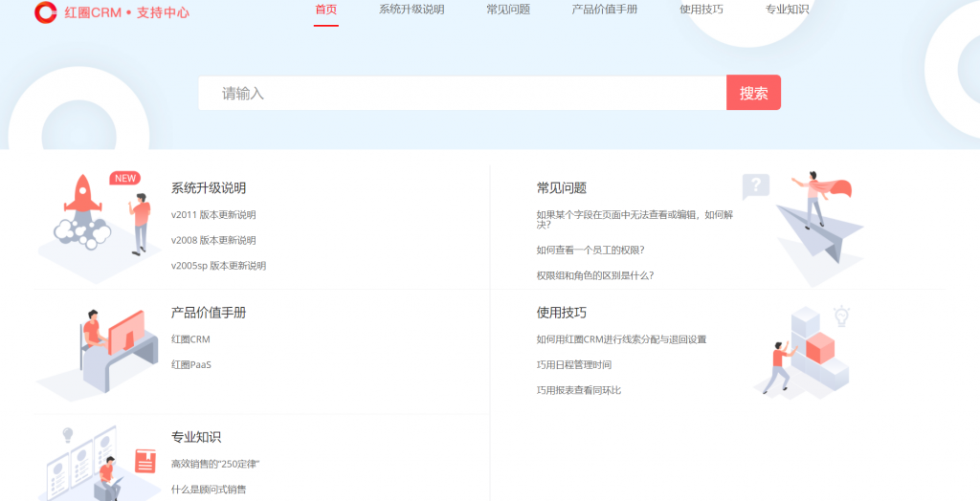
Task: Open the 巧用日程管理时间 article link
Action: pyautogui.click(x=574, y=364)
